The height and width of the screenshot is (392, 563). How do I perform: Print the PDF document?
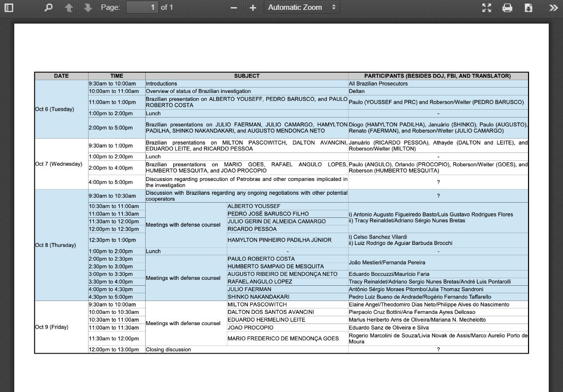(507, 7)
